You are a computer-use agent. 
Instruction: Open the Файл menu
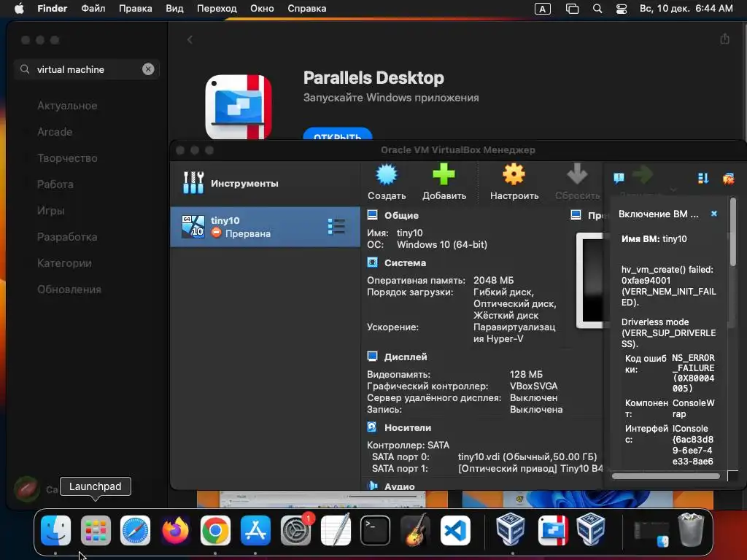point(93,9)
